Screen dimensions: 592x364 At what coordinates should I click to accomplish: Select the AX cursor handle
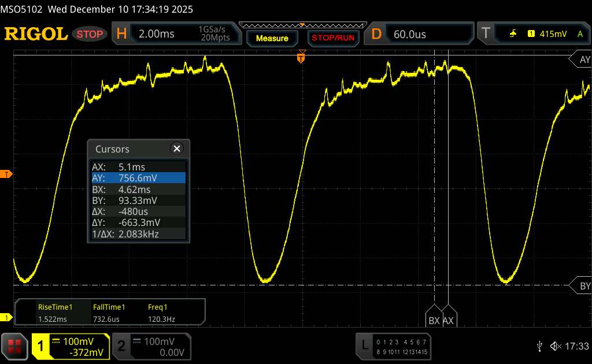click(449, 320)
